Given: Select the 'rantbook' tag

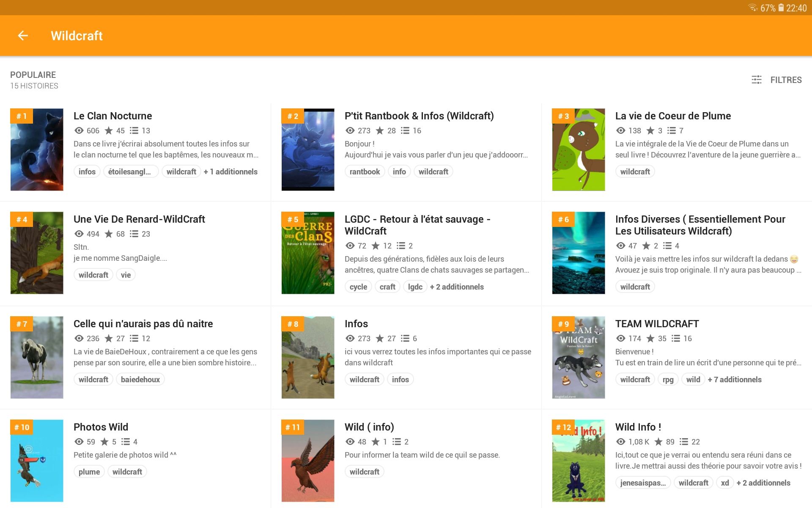Looking at the screenshot, I should pos(365,171).
